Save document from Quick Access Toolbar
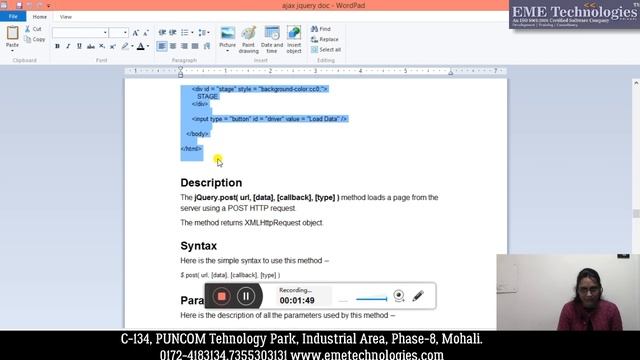640x360 pixels. click(19, 5)
